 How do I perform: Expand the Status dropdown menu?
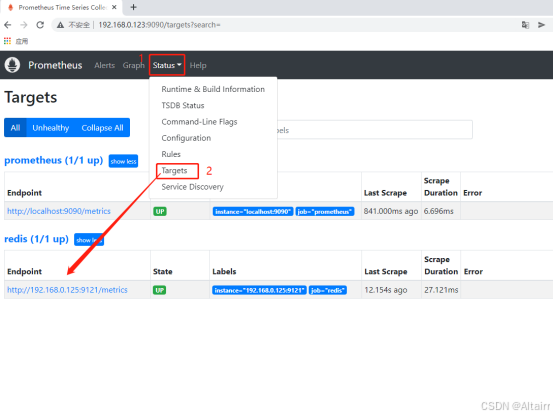(167, 65)
